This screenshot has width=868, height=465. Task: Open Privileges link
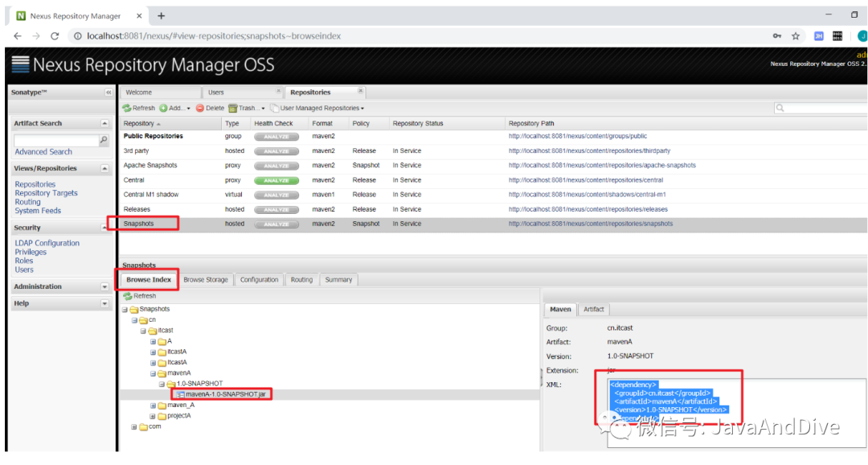[x=31, y=252]
